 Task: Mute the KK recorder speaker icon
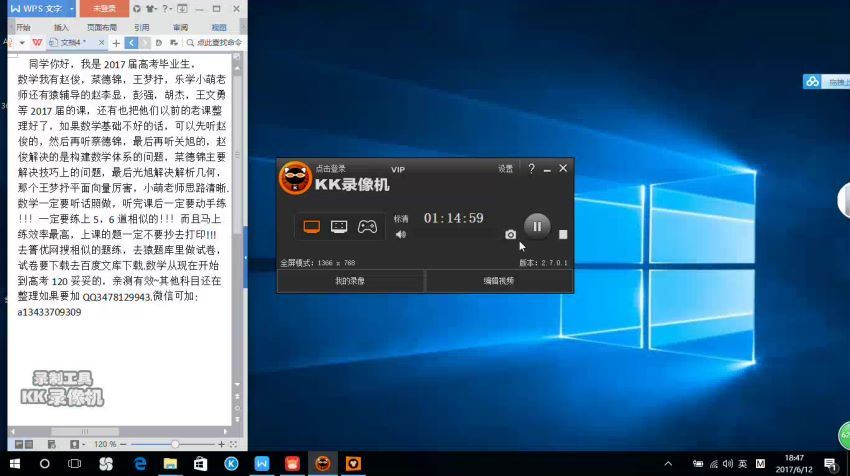401,234
